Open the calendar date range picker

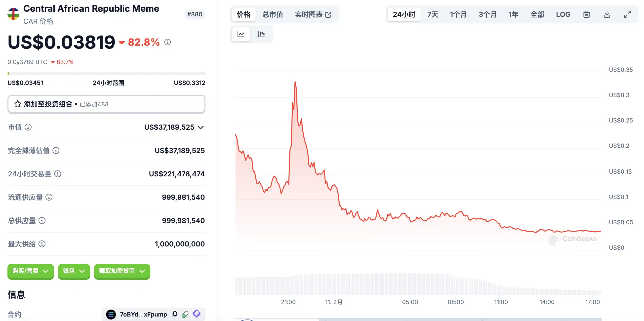tap(586, 14)
